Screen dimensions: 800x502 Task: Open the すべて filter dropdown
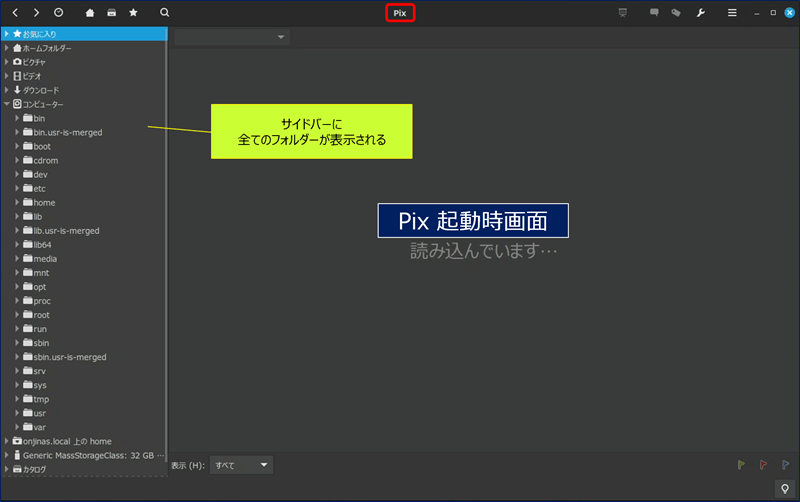pyautogui.click(x=241, y=465)
